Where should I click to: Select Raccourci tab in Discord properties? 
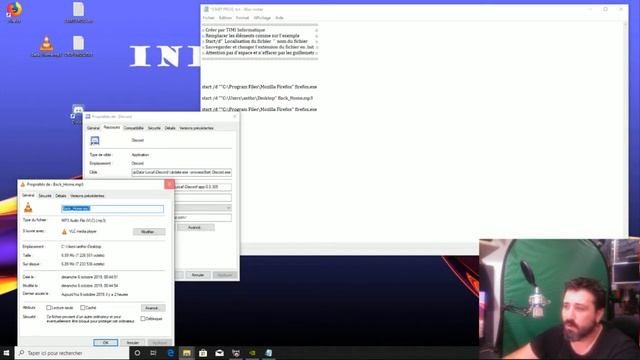pos(112,127)
